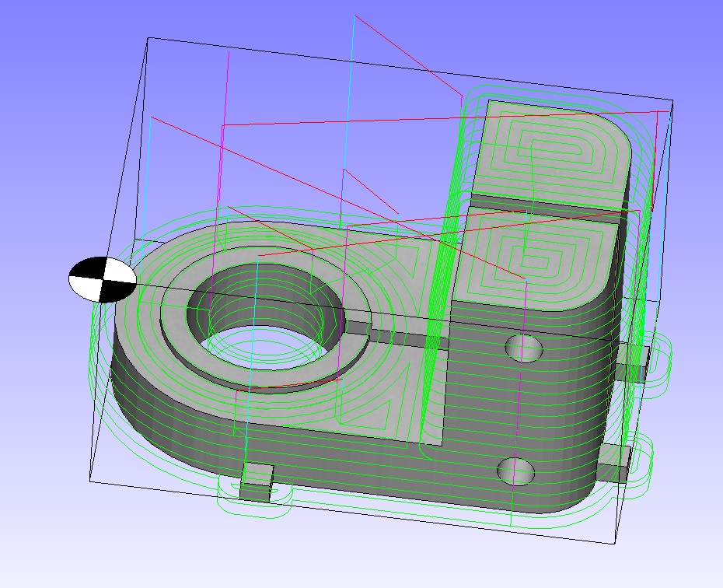The image size is (723, 588).
Task: Click the upper small round hole on the side face
Action: point(524,348)
